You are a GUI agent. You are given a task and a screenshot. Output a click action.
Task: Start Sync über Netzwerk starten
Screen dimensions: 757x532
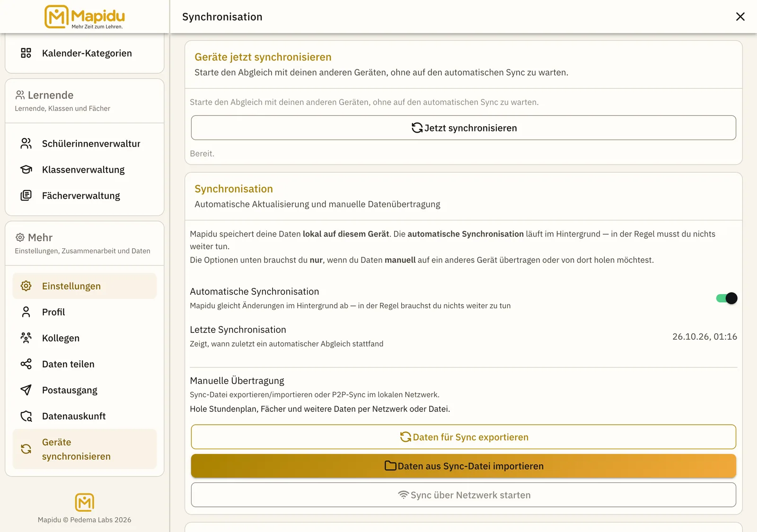point(464,495)
